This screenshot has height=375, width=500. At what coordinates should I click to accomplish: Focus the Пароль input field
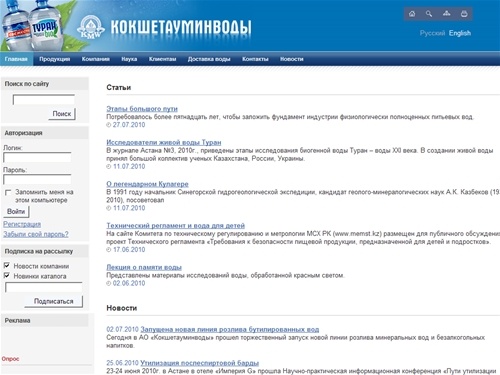click(37, 179)
